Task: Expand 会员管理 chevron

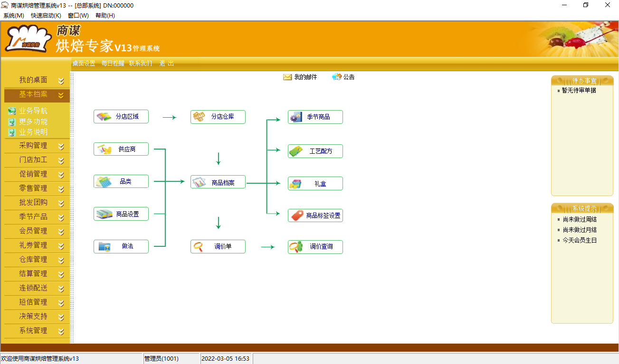Action: [x=61, y=232]
